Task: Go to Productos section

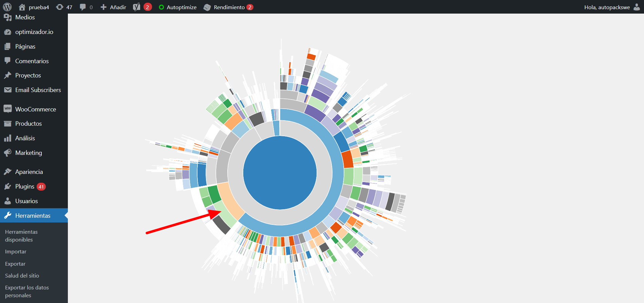Action: coord(29,124)
